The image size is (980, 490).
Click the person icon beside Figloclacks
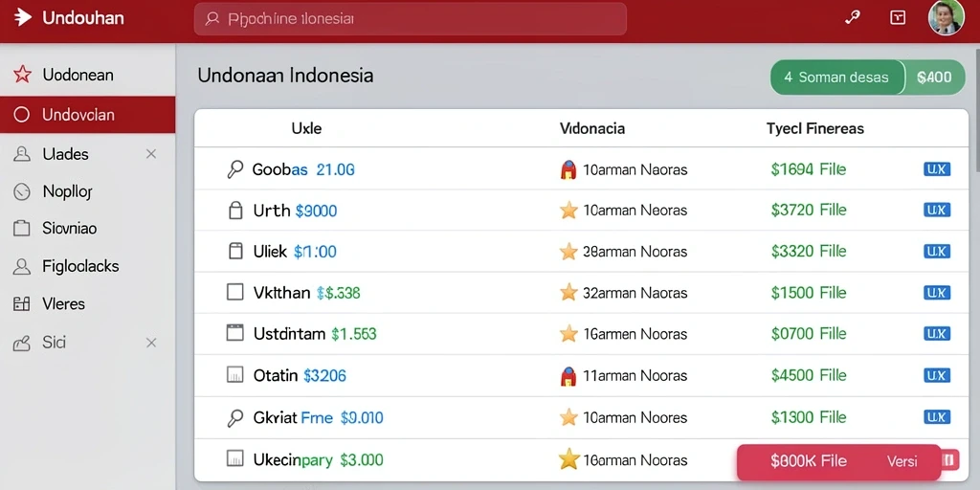[x=22, y=267]
